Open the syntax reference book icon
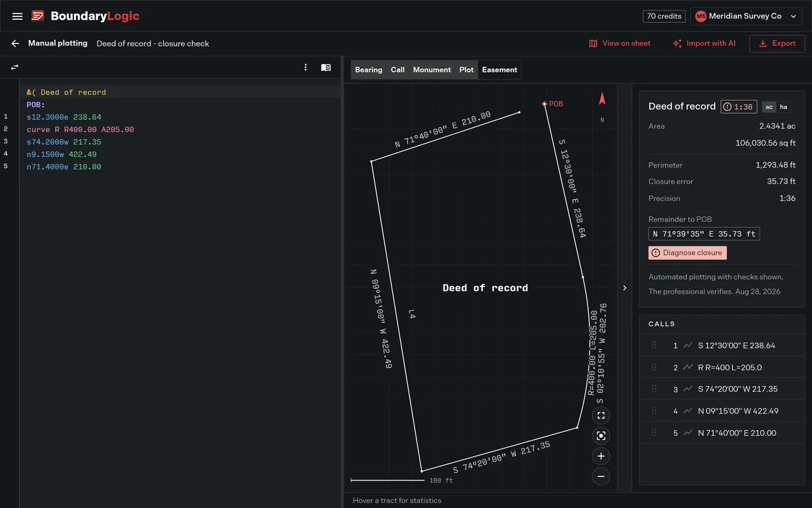This screenshot has height=508, width=812. 325,67
